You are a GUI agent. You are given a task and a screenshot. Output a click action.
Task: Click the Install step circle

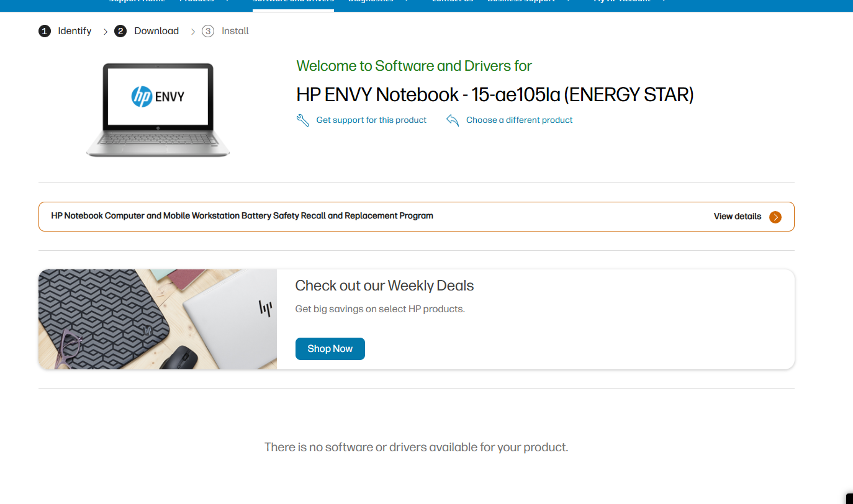coord(207,30)
